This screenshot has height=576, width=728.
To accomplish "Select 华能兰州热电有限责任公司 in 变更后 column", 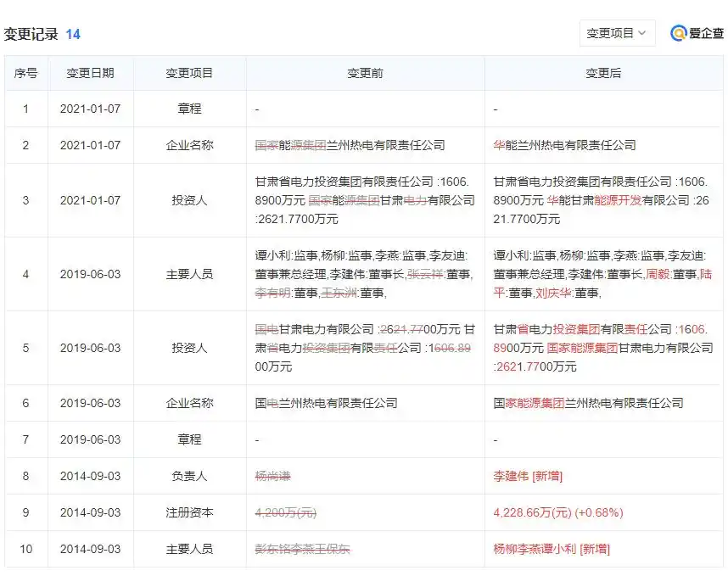I will click(x=564, y=145).
